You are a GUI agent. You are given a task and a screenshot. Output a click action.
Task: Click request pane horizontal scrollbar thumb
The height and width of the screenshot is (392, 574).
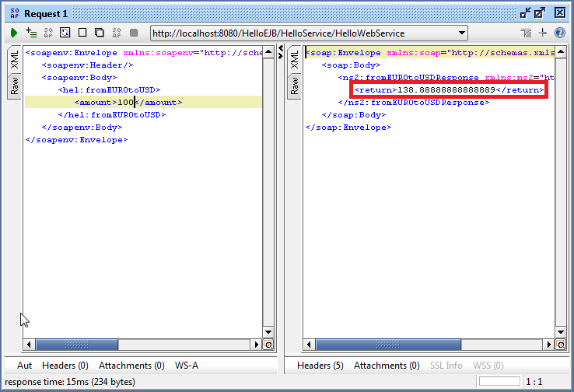pos(76,344)
